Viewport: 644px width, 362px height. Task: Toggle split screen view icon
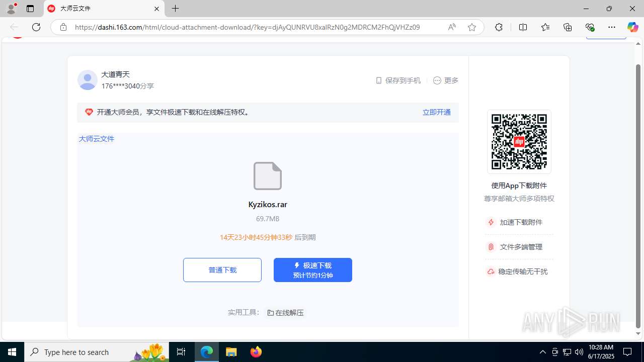coord(523,27)
